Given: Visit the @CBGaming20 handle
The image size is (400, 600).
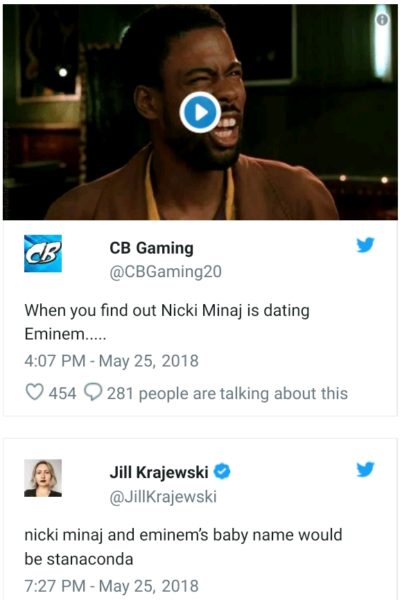Looking at the screenshot, I should pos(165,272).
